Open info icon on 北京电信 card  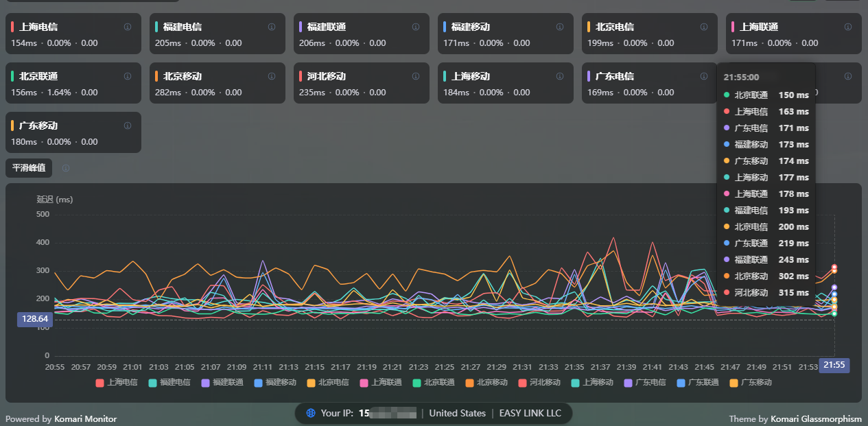coord(704,27)
